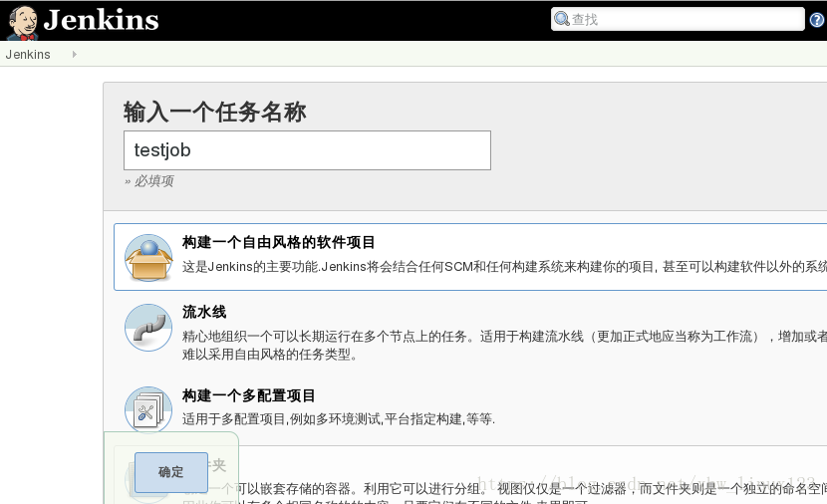Click the 必填项 required-field hint
Screen dimensions: 827x504
[x=148, y=181]
